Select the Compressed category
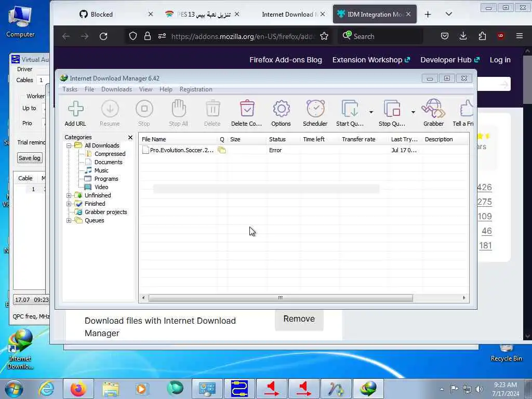Screen dimensions: 532x399 tap(110, 154)
